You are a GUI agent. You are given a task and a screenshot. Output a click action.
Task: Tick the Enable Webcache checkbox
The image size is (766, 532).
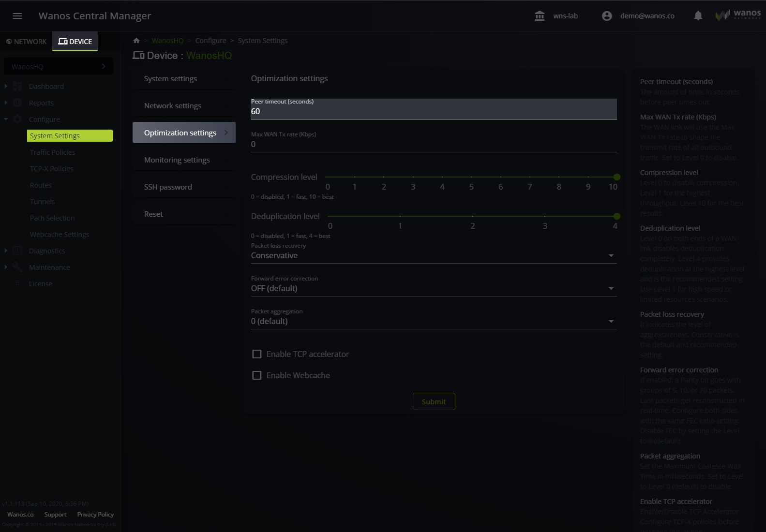click(257, 375)
